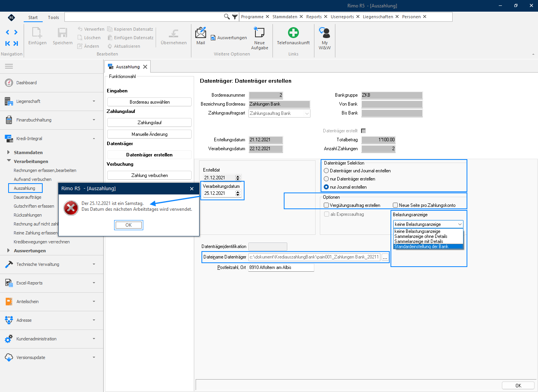Viewport: 538px width, 392px height.
Task: Close the error dialog with X
Action: coord(192,189)
